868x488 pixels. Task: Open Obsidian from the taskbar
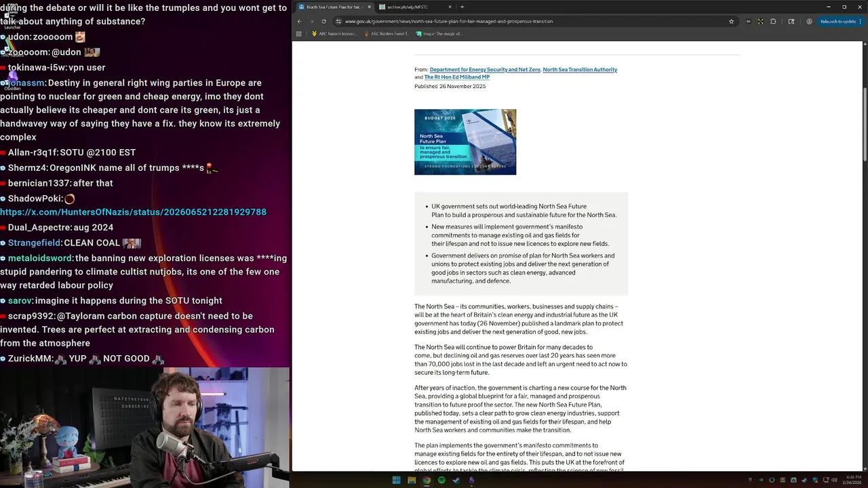pyautogui.click(x=471, y=480)
